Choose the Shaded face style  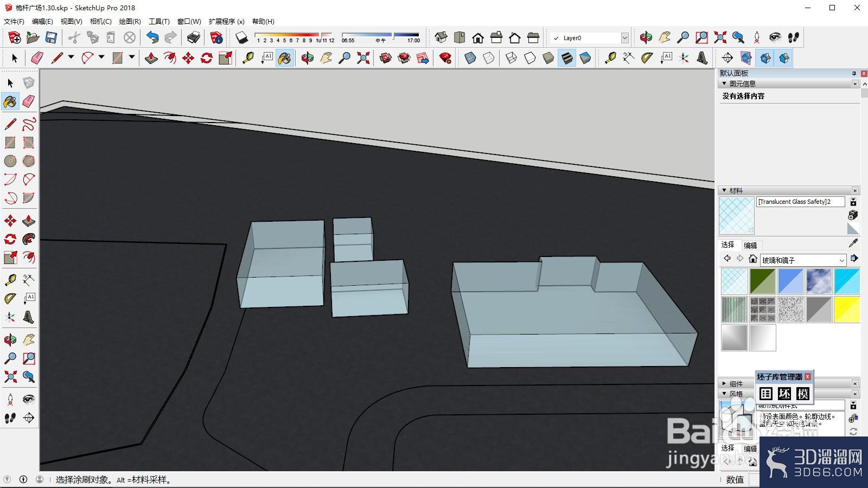coord(548,57)
